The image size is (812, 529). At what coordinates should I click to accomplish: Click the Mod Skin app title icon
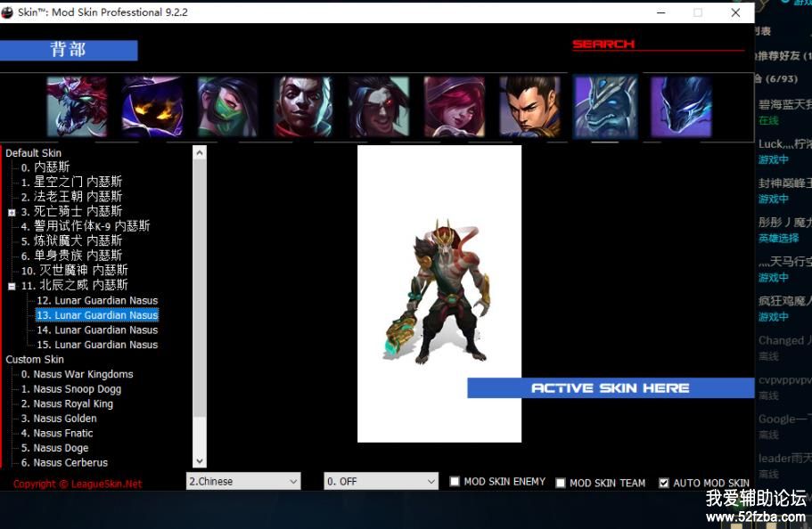click(7, 12)
